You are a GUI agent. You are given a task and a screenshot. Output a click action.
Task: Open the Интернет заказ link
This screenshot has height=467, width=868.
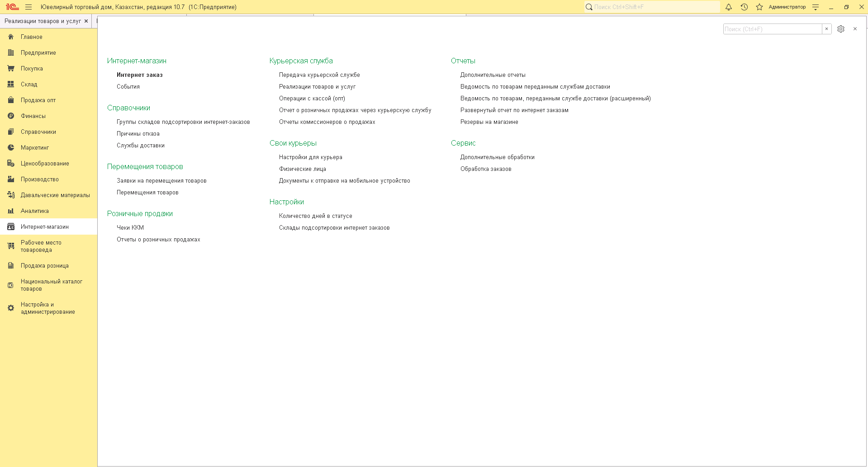click(140, 75)
